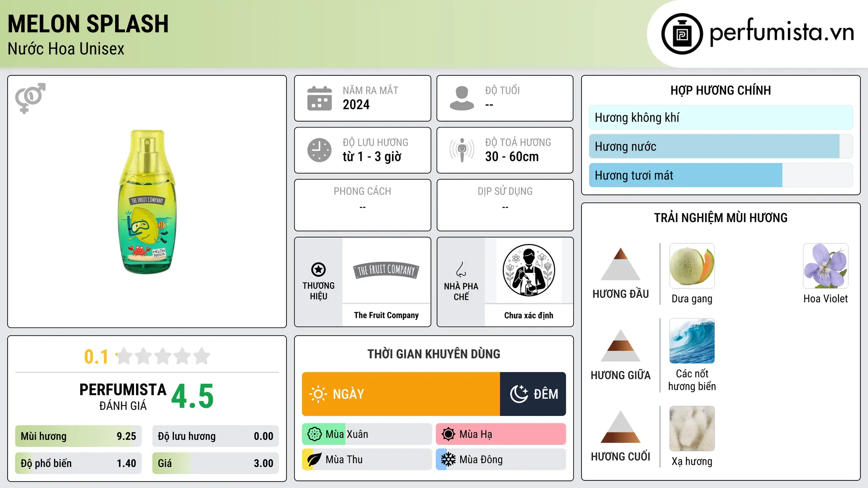Select the Mùa Hạ season bar
This screenshot has height=488, width=868.
point(501,434)
